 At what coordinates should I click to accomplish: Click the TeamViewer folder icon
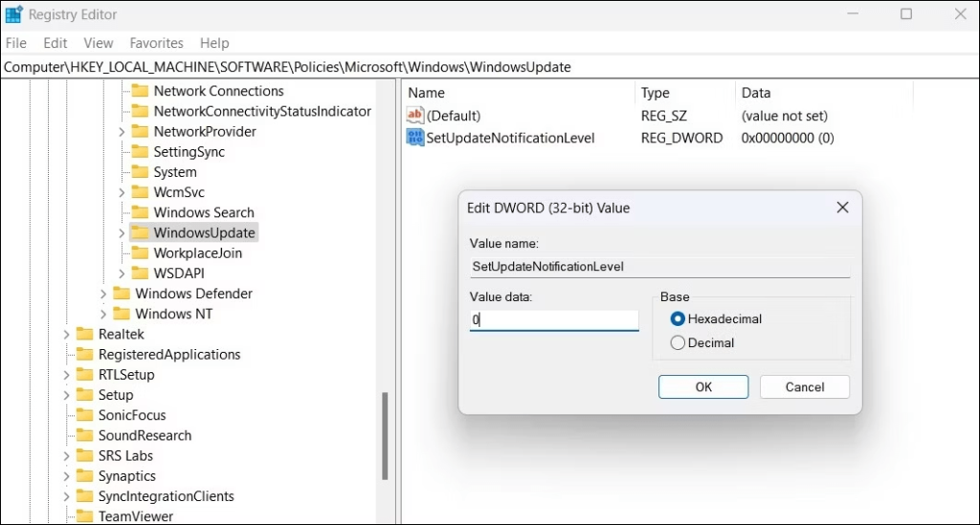click(x=85, y=516)
